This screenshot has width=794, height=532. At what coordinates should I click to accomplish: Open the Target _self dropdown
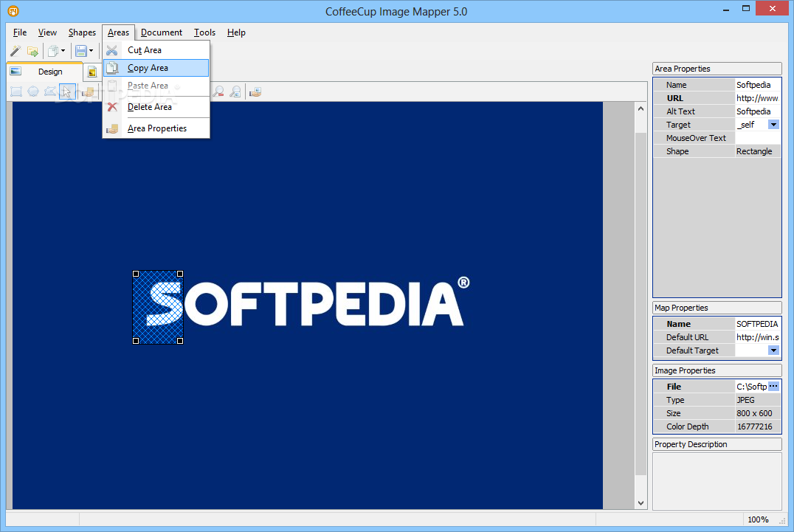(x=773, y=125)
